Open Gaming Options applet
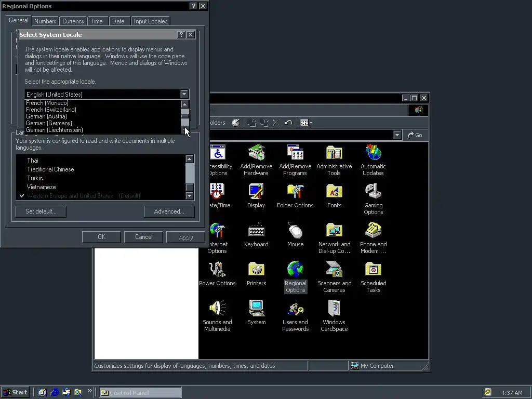Screen dimensions: 532x399 373,199
